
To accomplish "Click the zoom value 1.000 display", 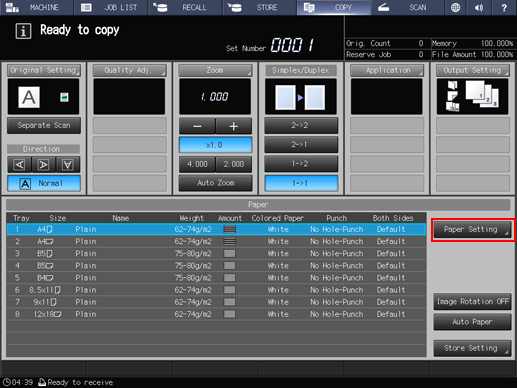I will tap(215, 97).
